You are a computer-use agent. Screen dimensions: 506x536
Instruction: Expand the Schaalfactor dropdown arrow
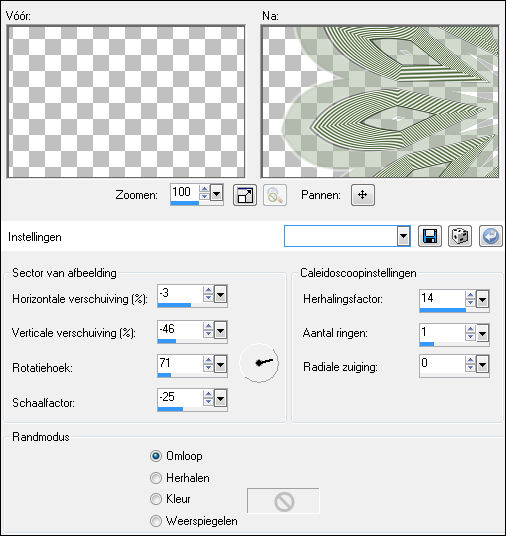click(221, 398)
